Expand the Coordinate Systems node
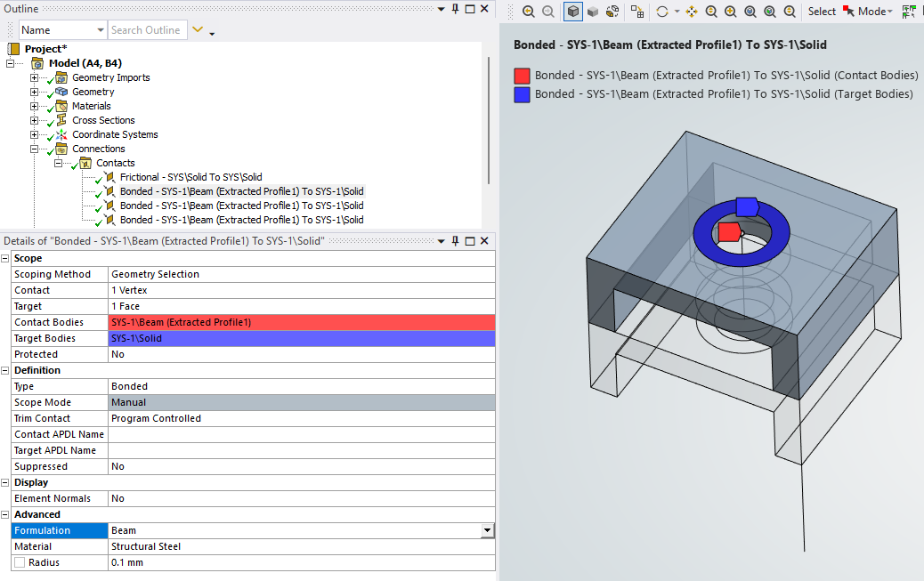This screenshot has width=924, height=581. tap(34, 134)
